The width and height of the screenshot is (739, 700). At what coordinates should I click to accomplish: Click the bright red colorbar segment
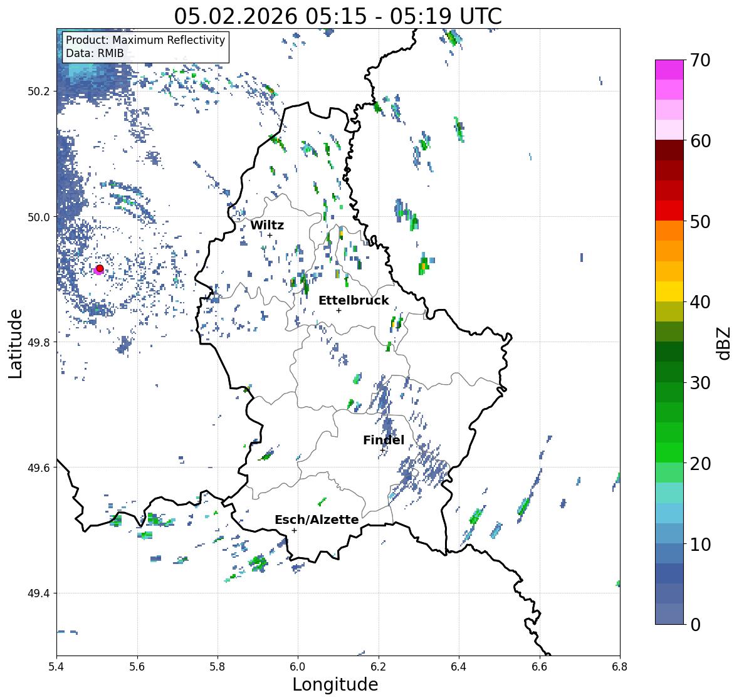[669, 211]
